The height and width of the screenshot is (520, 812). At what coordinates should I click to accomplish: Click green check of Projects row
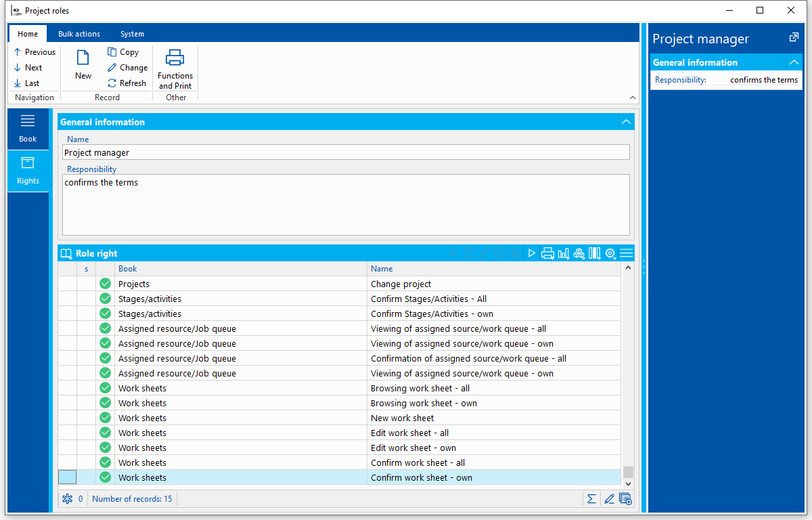point(105,284)
